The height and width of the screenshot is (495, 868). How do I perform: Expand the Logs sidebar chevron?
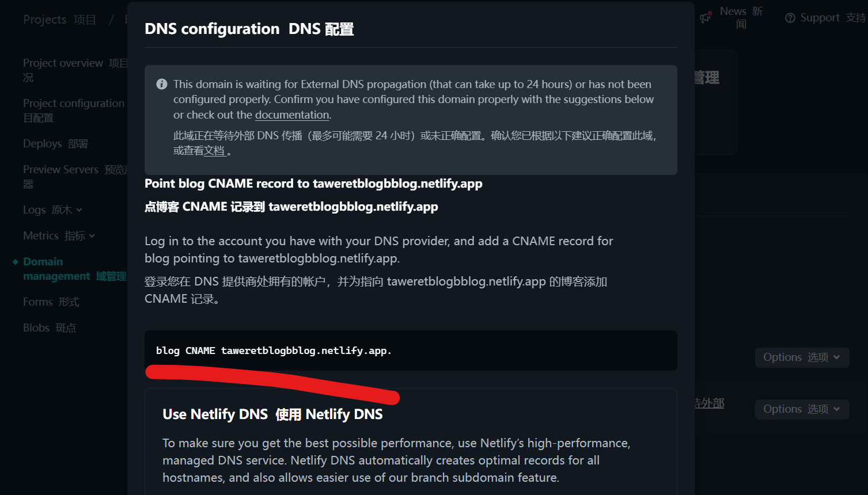79,210
